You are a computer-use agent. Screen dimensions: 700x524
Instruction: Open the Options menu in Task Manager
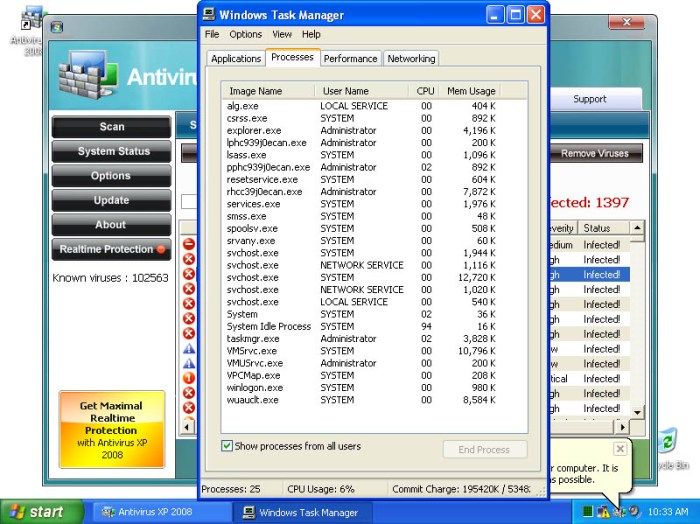tap(246, 34)
